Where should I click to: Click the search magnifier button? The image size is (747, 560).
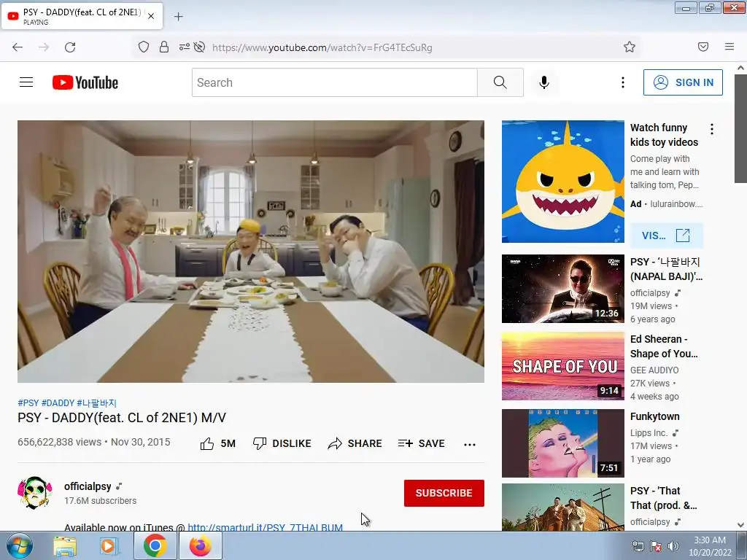click(500, 82)
